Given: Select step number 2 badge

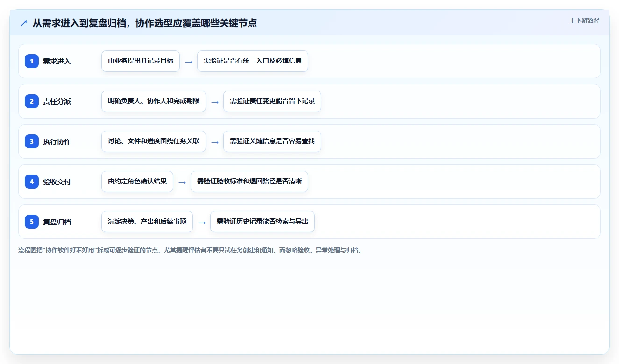Looking at the screenshot, I should (32, 101).
